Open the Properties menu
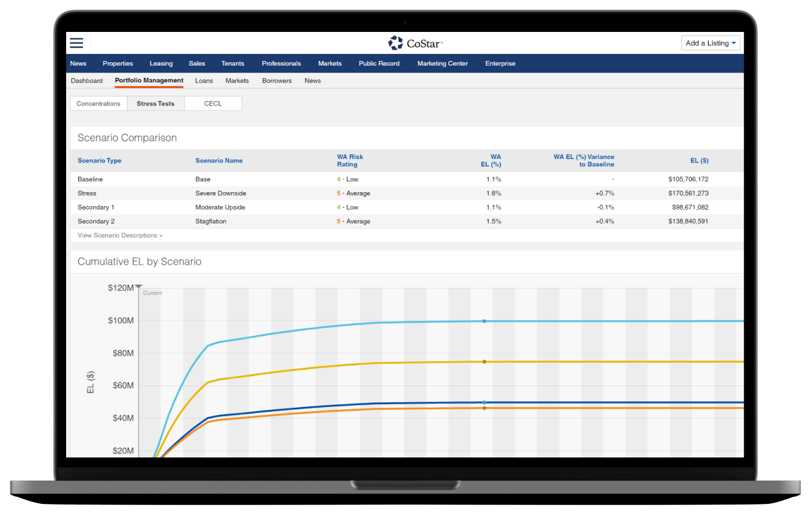This screenshot has height=519, width=812. pos(118,63)
